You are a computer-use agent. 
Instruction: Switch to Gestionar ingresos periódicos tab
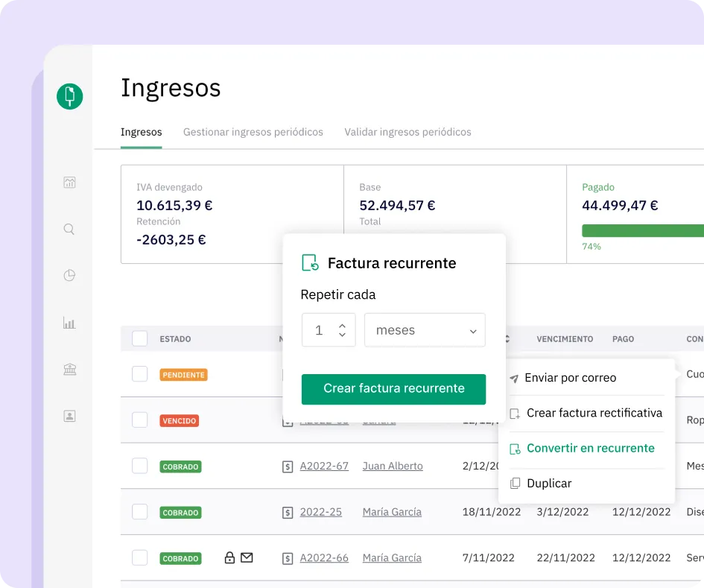(253, 132)
